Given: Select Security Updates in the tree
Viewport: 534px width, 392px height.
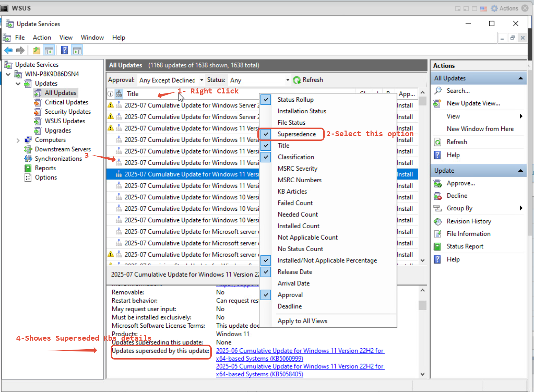Looking at the screenshot, I should pos(68,112).
